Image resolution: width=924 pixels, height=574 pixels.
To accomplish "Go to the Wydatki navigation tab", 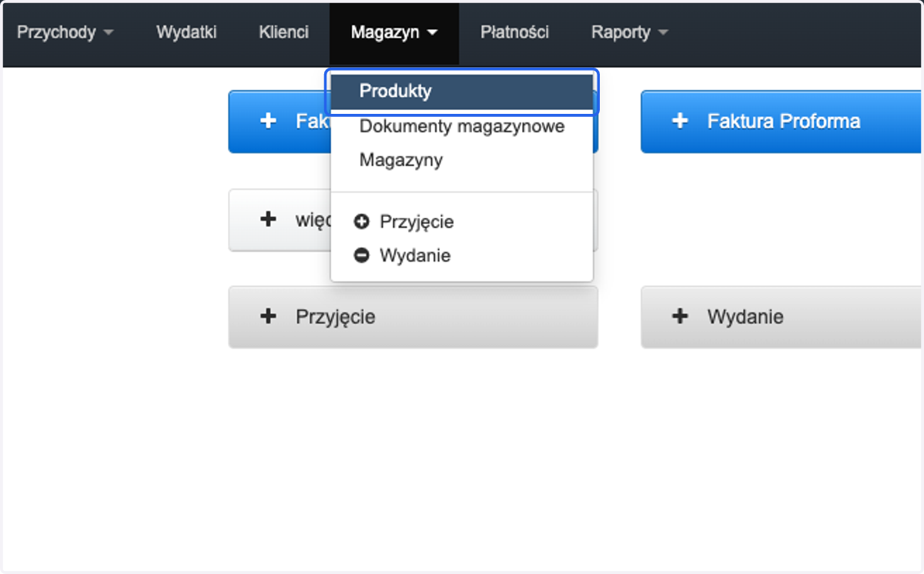I will coord(186,32).
